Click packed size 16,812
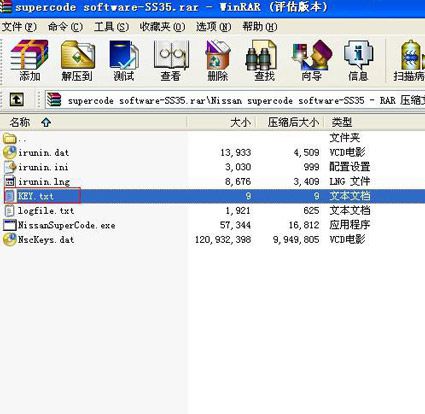 coord(304,225)
